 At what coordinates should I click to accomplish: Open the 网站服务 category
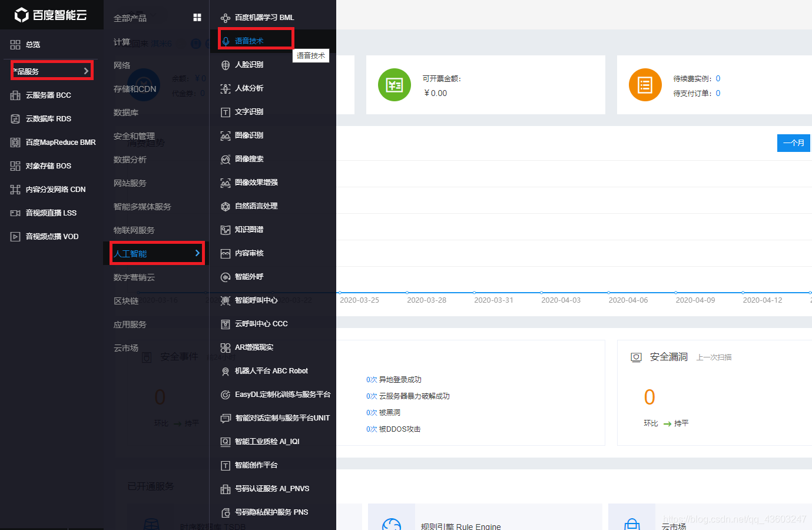click(130, 183)
